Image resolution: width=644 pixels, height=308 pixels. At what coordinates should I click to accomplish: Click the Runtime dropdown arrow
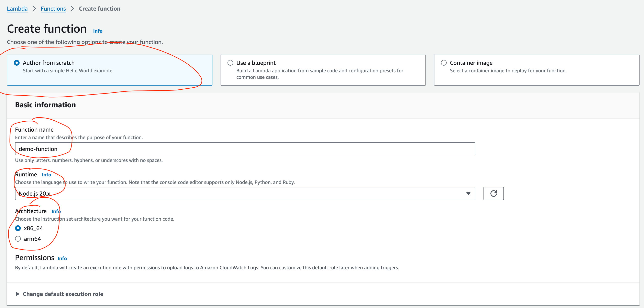(468, 194)
